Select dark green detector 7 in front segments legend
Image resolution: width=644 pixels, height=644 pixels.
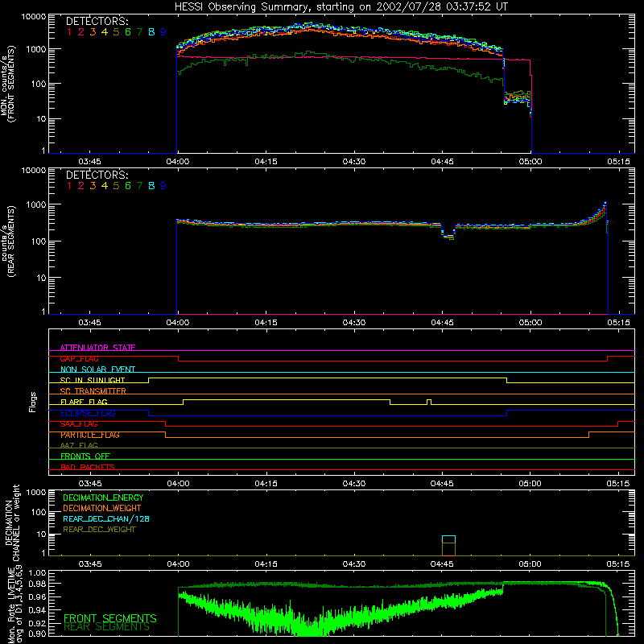tap(139, 32)
